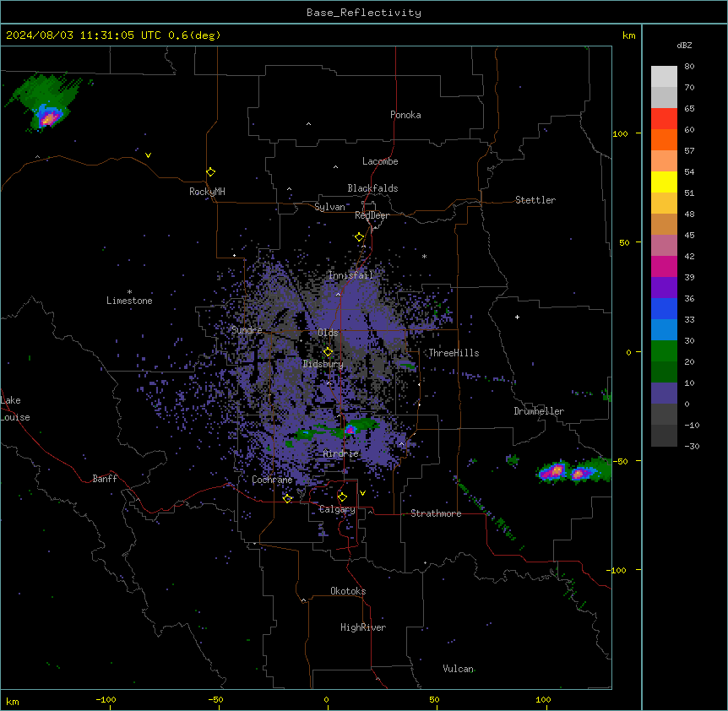Click the dBZ legend heading

pyautogui.click(x=684, y=45)
